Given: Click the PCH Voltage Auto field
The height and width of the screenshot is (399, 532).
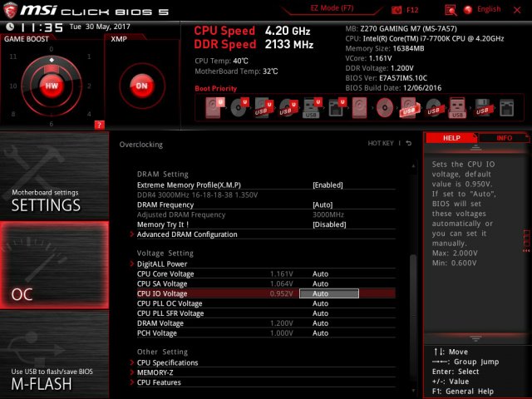Looking at the screenshot, I should coord(320,333).
